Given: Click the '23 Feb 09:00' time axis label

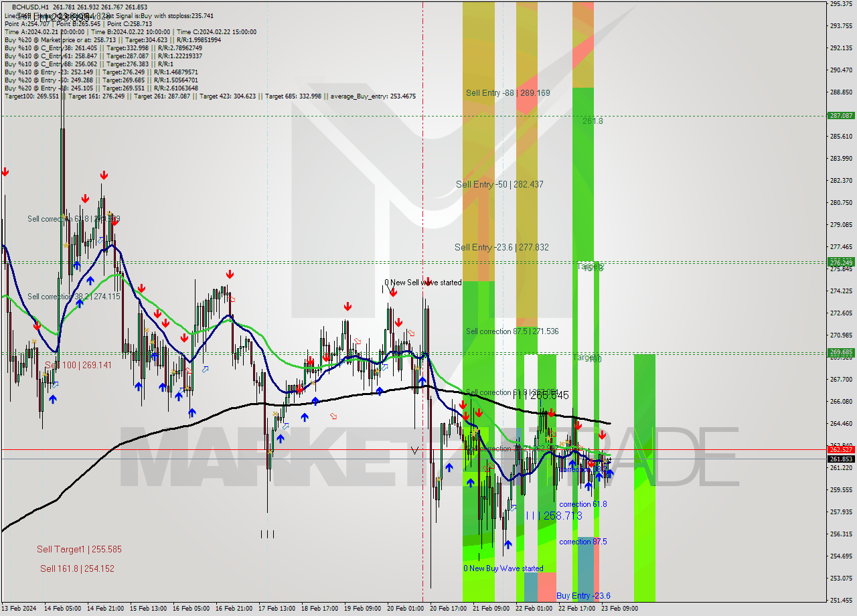Looking at the screenshot, I should click(x=619, y=609).
